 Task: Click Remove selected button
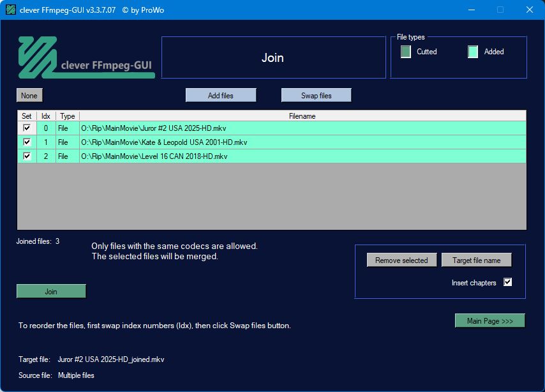point(401,260)
